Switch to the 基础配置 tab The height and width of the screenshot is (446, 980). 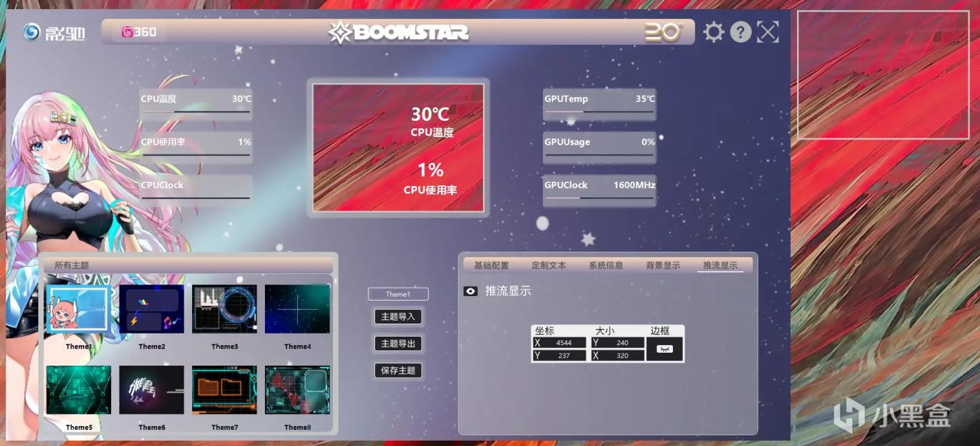[492, 265]
